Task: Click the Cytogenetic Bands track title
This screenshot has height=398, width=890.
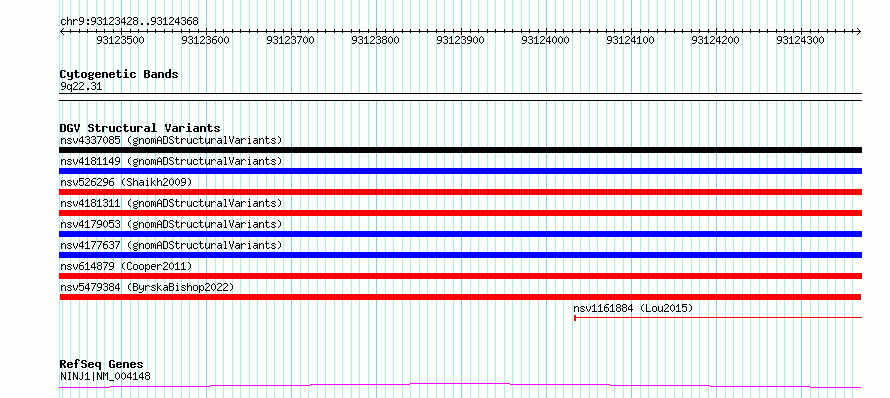Action: 119,74
